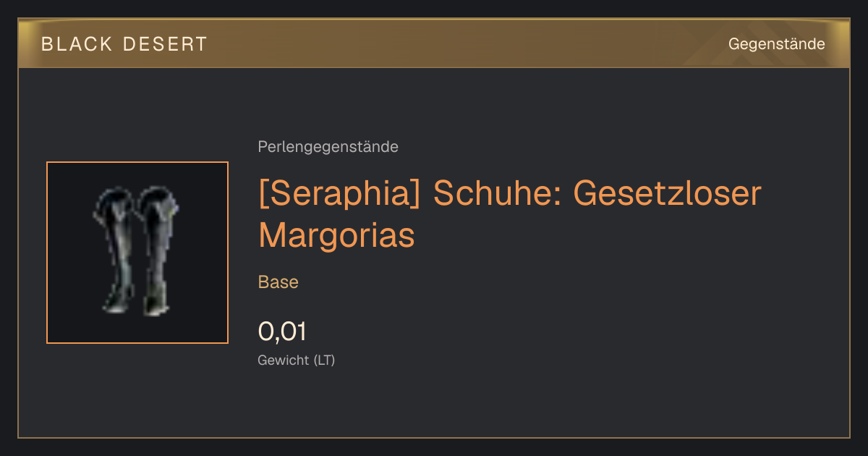Click the boots item icon
This screenshot has height=456, width=868.
pos(137,251)
